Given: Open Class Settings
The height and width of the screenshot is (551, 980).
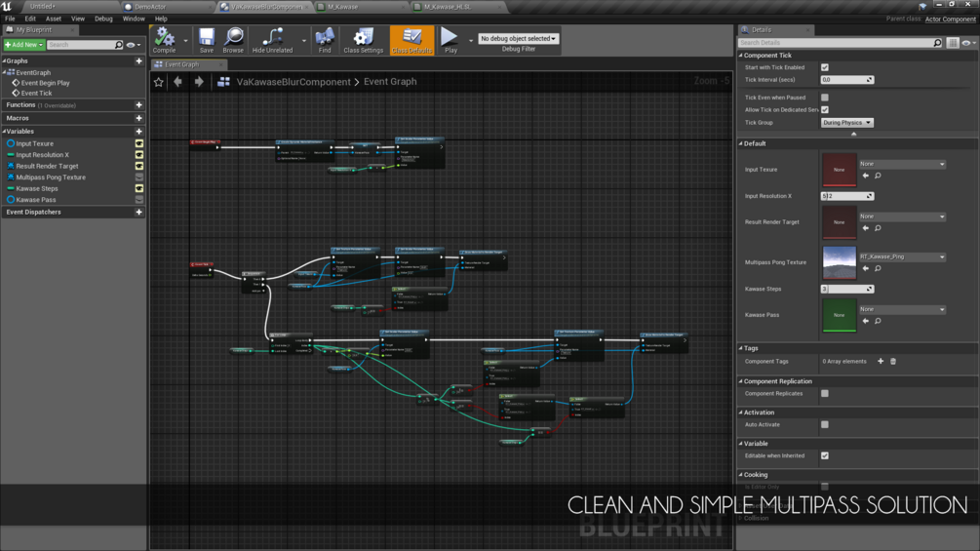Looking at the screenshot, I should (363, 40).
